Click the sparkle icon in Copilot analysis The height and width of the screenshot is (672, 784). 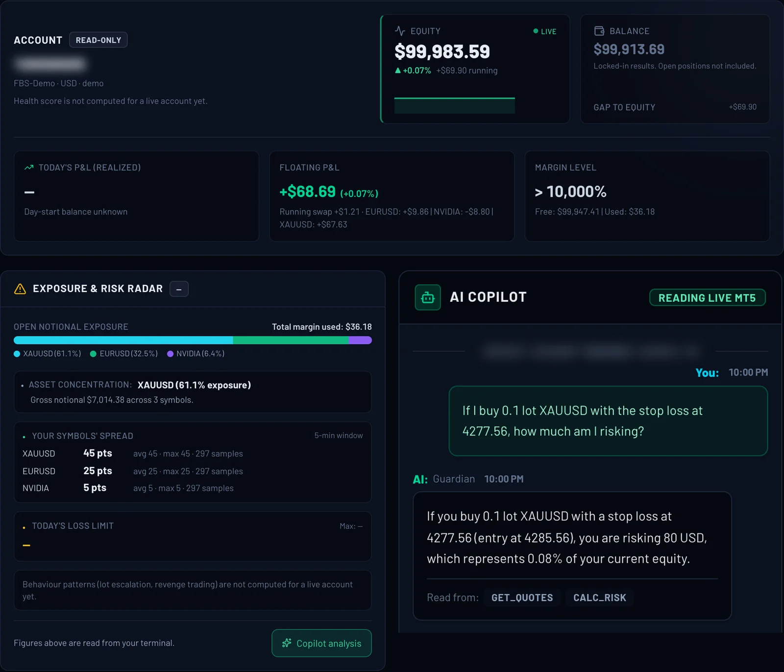[287, 643]
